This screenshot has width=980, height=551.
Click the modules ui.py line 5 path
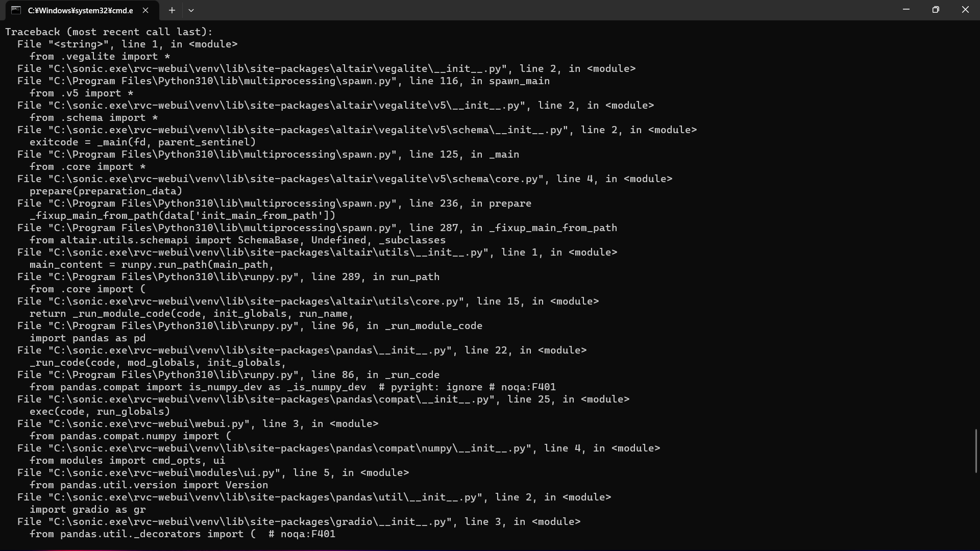213,472
